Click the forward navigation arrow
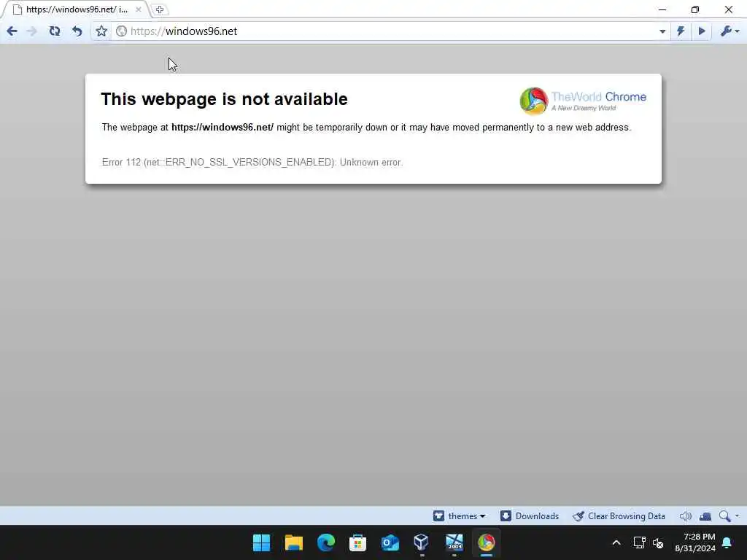 [32, 31]
